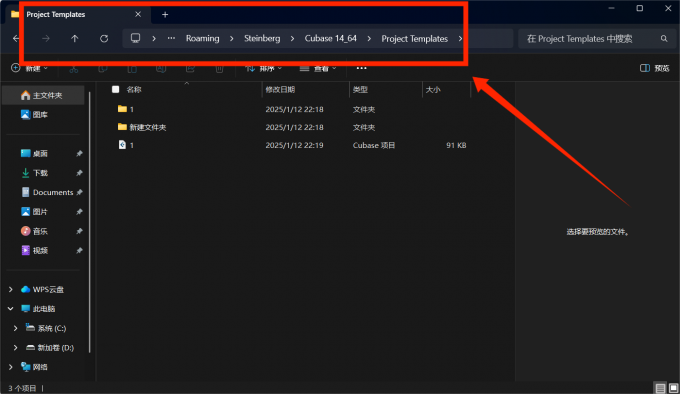Viewport: 680px width, 394px height.
Task: Click the This PC monitor icon in address bar
Action: (136, 38)
